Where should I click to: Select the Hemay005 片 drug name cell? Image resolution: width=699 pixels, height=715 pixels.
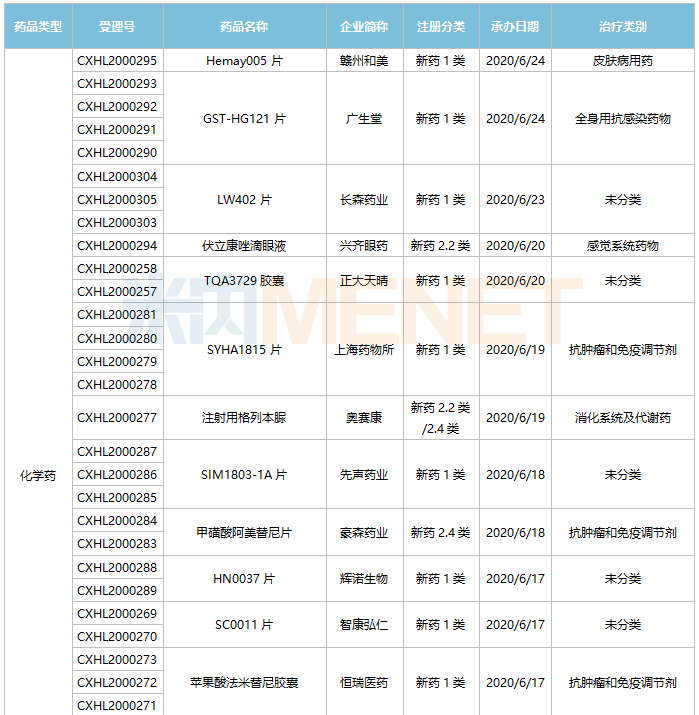[244, 61]
